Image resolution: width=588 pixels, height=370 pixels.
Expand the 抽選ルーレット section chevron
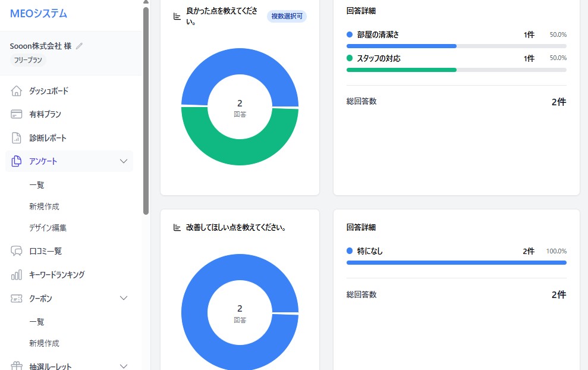coord(124,366)
